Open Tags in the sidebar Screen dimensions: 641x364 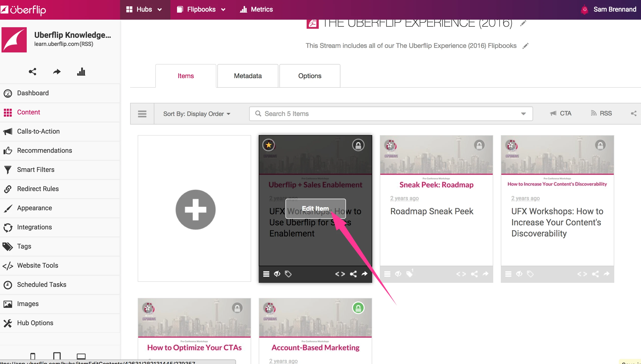pyautogui.click(x=60, y=246)
